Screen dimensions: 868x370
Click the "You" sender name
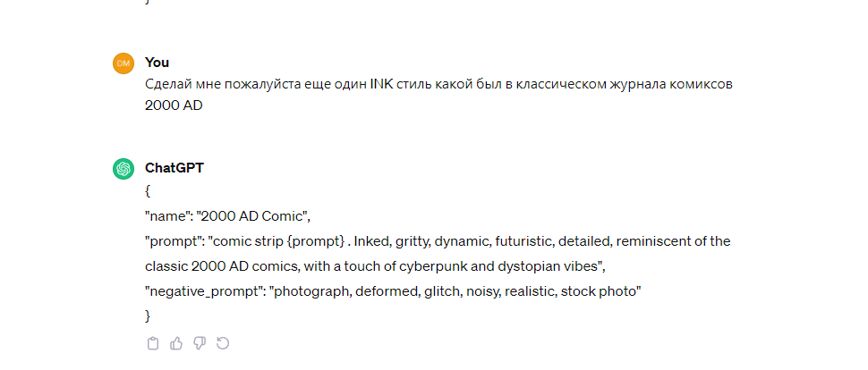(x=157, y=63)
